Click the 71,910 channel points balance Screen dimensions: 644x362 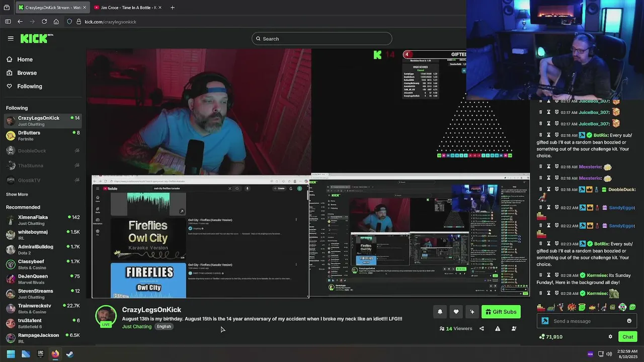point(550,337)
